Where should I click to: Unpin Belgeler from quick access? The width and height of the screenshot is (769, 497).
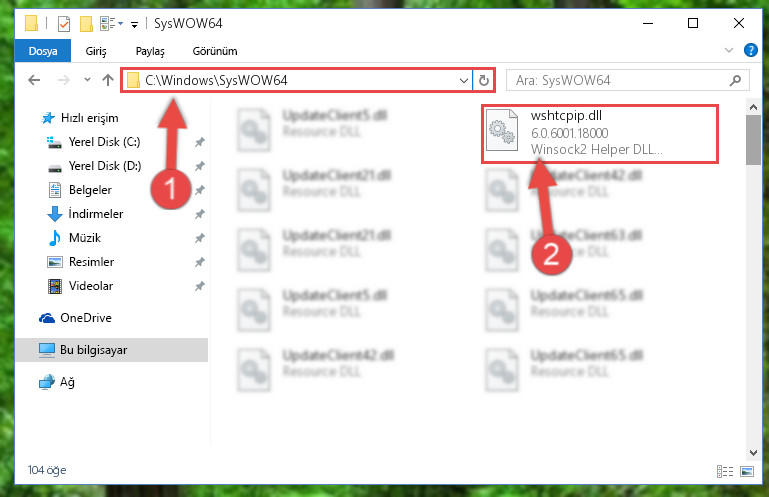tap(200, 190)
